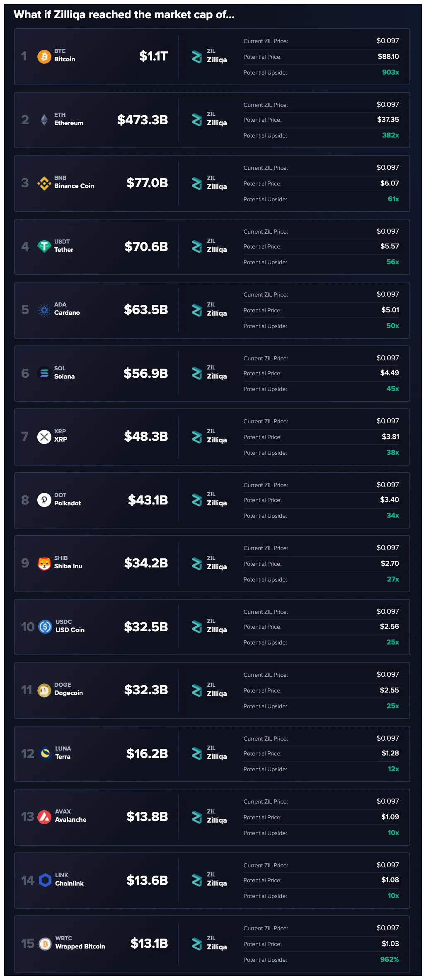Click the page title about Zilliqa market cap
426x980 pixels.
tap(124, 14)
